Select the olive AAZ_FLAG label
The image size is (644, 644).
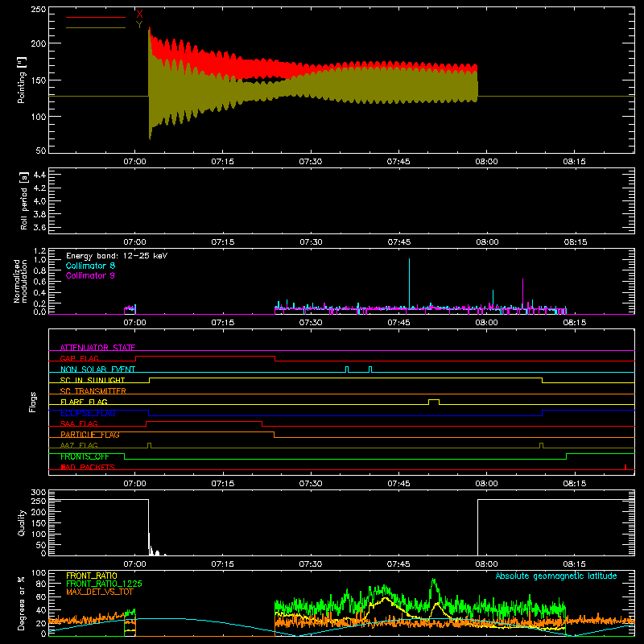tap(79, 445)
